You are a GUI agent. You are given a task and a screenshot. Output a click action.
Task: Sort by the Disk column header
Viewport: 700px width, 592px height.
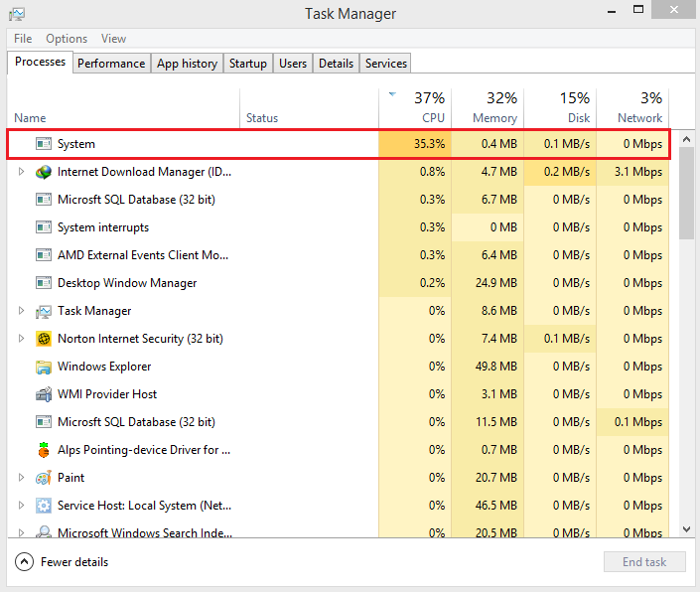point(560,108)
